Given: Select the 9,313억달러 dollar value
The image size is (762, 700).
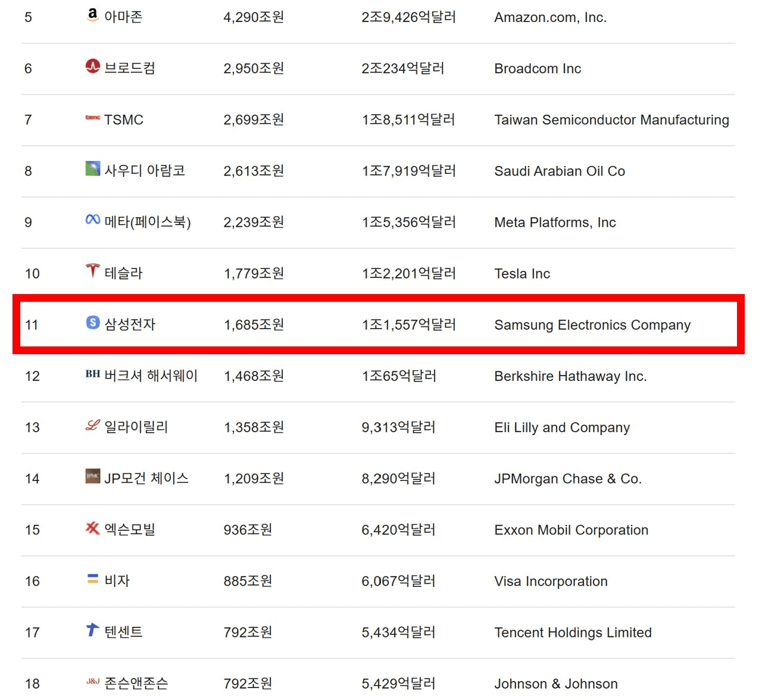Looking at the screenshot, I should [x=398, y=427].
